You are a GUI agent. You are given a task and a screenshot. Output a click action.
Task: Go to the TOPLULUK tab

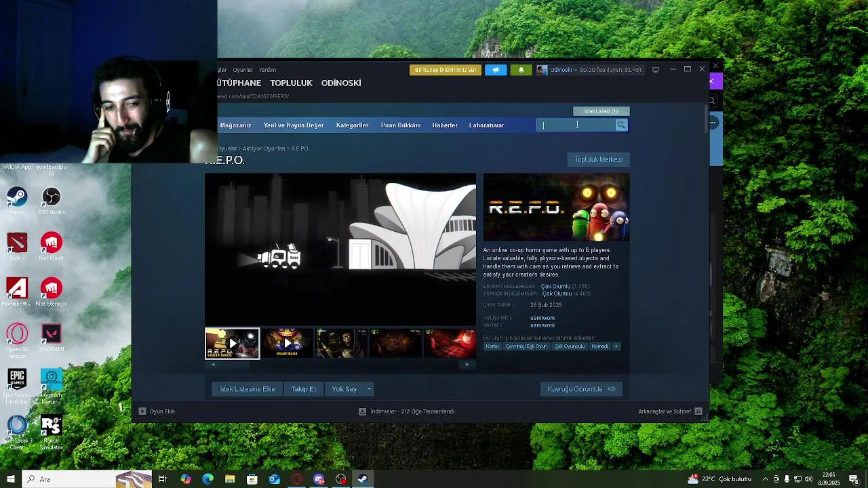point(291,83)
